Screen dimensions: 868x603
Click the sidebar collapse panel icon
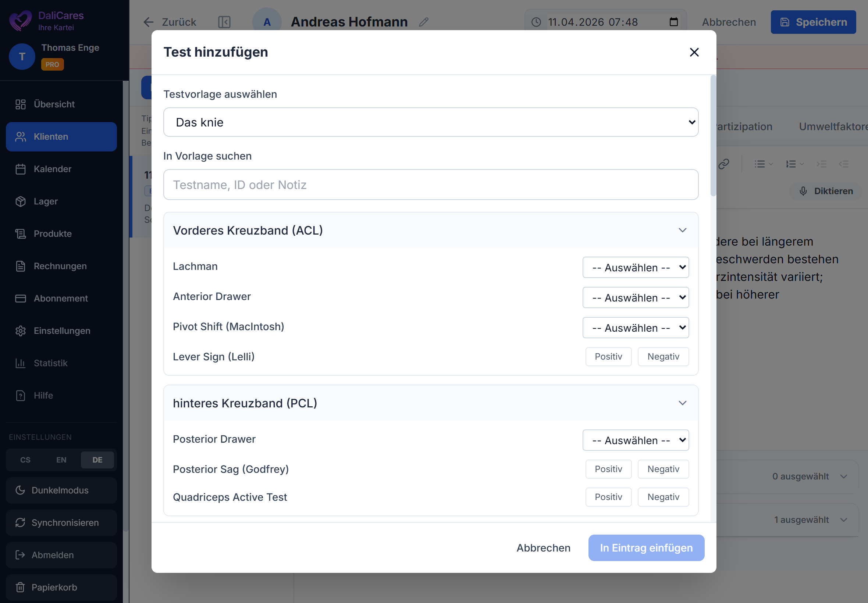coord(224,22)
